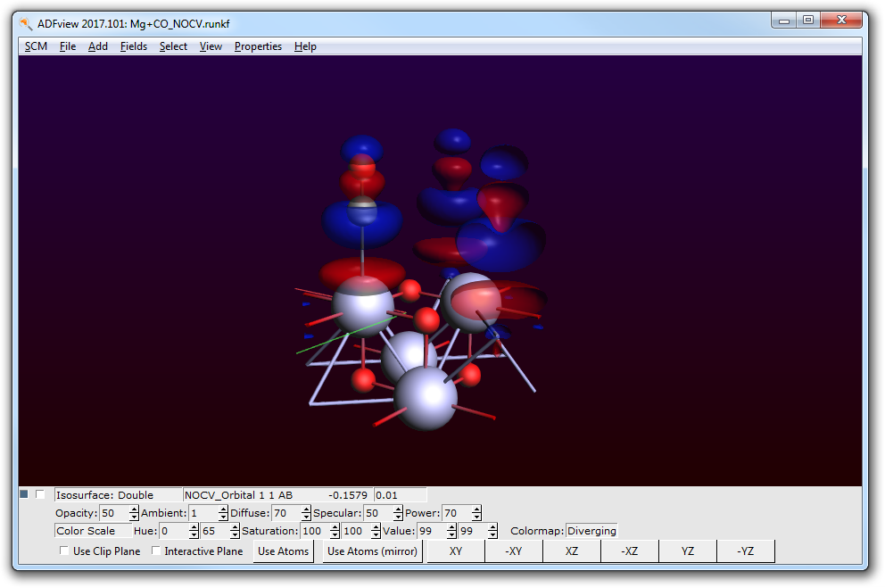This screenshot has height=588, width=885.
Task: Click the Power spinner arrows
Action: [x=476, y=513]
